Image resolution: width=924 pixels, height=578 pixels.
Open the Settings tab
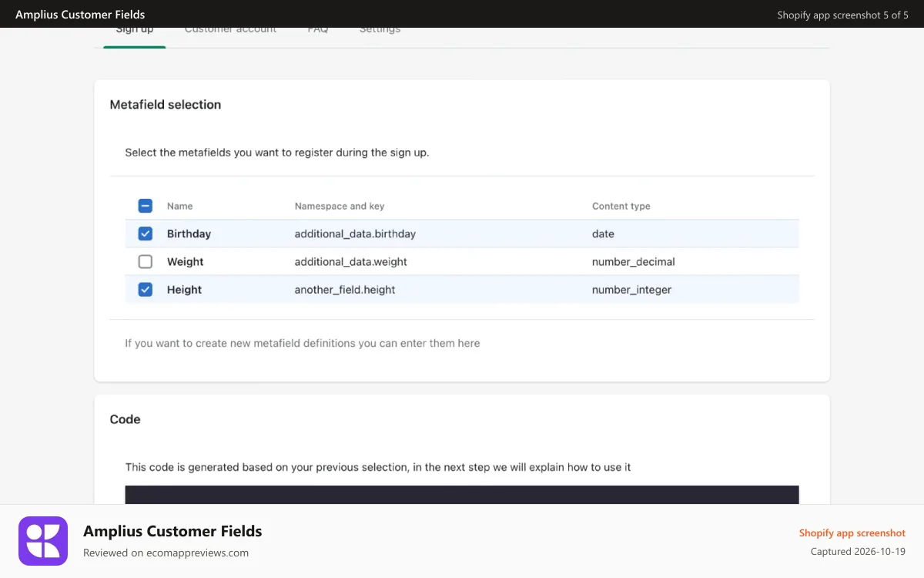pyautogui.click(x=380, y=32)
